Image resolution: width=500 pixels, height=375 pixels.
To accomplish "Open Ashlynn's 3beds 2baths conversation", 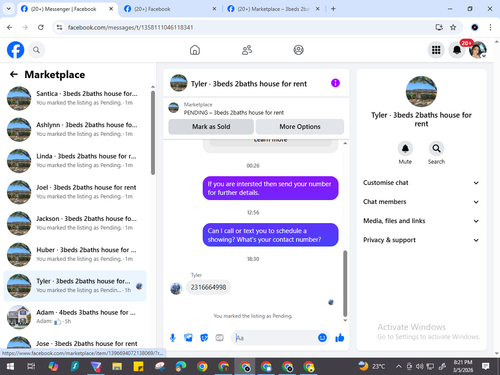I will [x=75, y=129].
